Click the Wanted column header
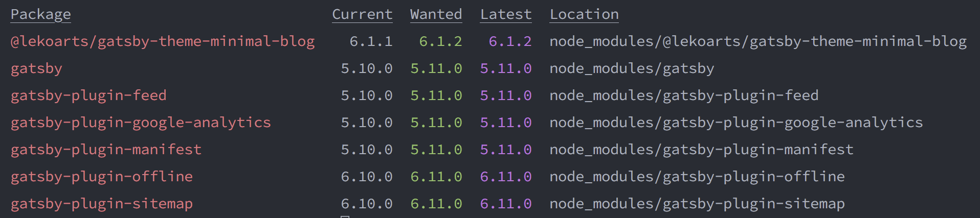 [436, 14]
